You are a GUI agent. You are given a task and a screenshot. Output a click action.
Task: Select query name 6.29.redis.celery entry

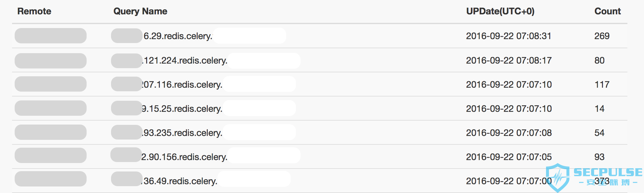178,36
